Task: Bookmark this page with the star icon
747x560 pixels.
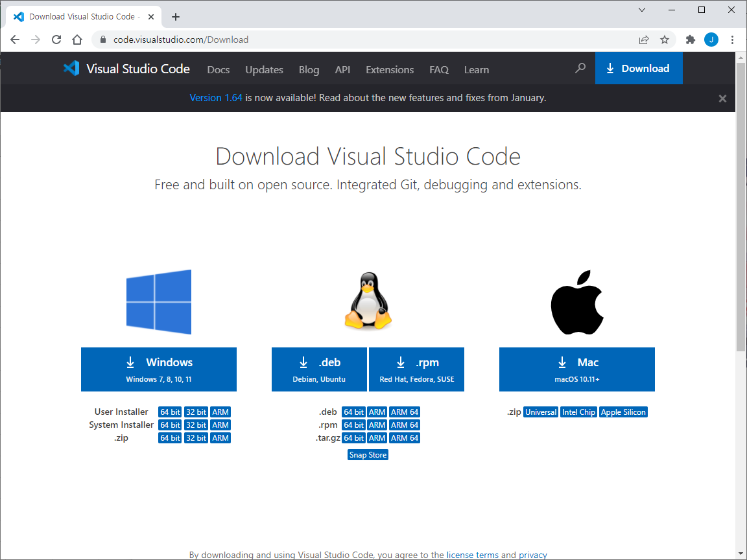Action: [665, 40]
